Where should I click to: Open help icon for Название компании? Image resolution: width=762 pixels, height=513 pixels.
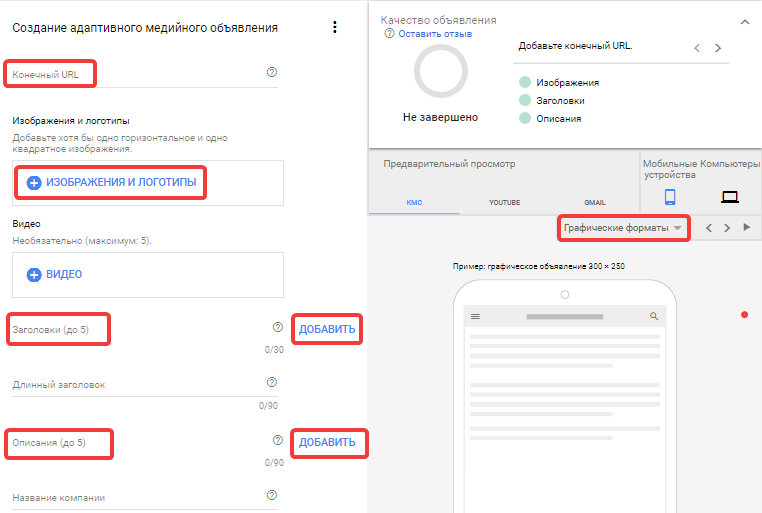[272, 495]
